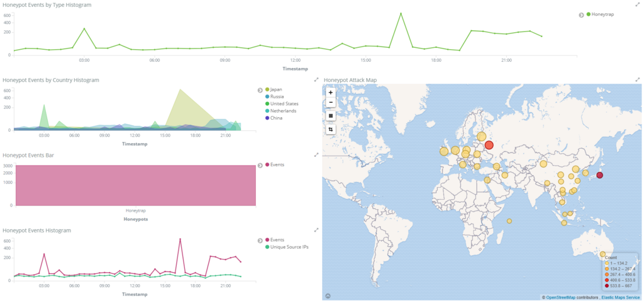
Task: Zoom out on the attack map
Action: (x=331, y=103)
